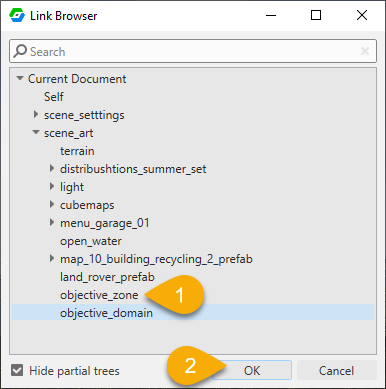This screenshot has width=386, height=389.
Task: Select the open_water item
Action: (91, 241)
